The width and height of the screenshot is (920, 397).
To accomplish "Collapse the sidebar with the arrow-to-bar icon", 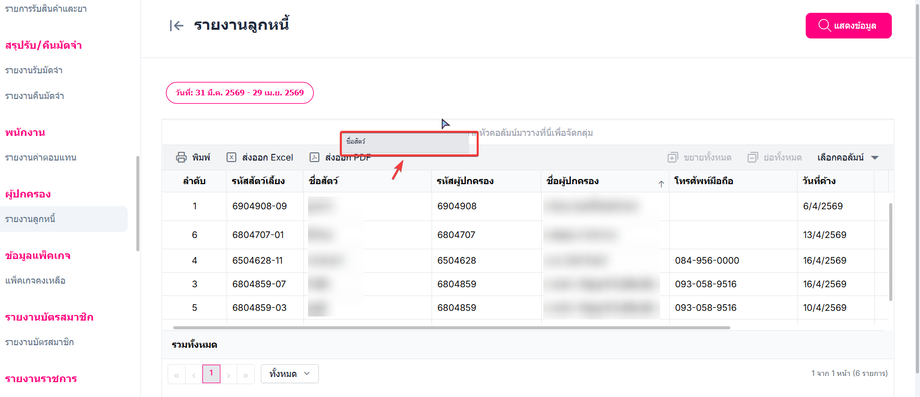I will click(176, 25).
